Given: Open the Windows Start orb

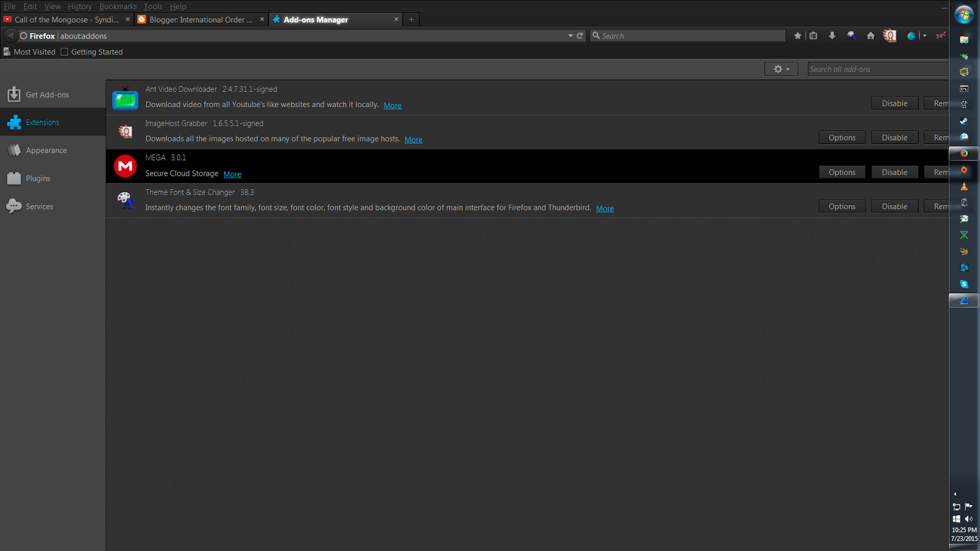Looking at the screenshot, I should click(964, 14).
